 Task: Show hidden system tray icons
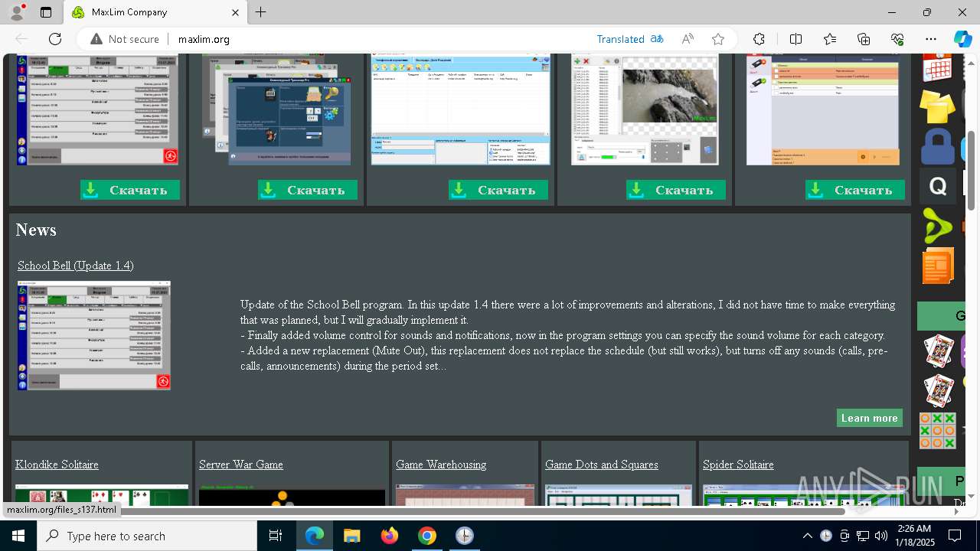point(808,536)
